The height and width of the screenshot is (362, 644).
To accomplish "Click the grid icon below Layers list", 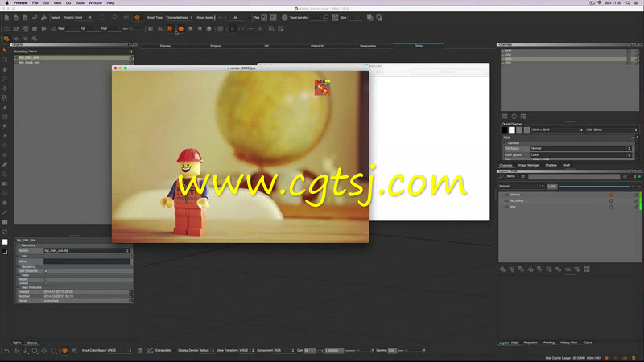I will (x=587, y=269).
